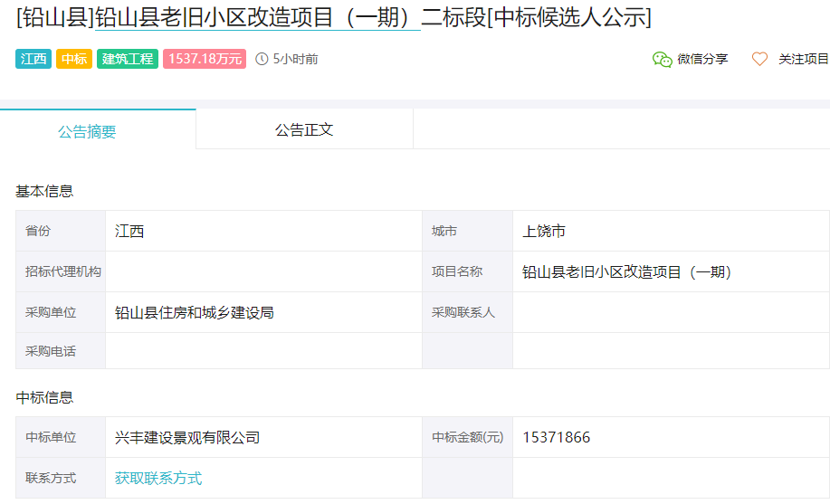Click the project title heading
830x504 pixels.
point(333,17)
